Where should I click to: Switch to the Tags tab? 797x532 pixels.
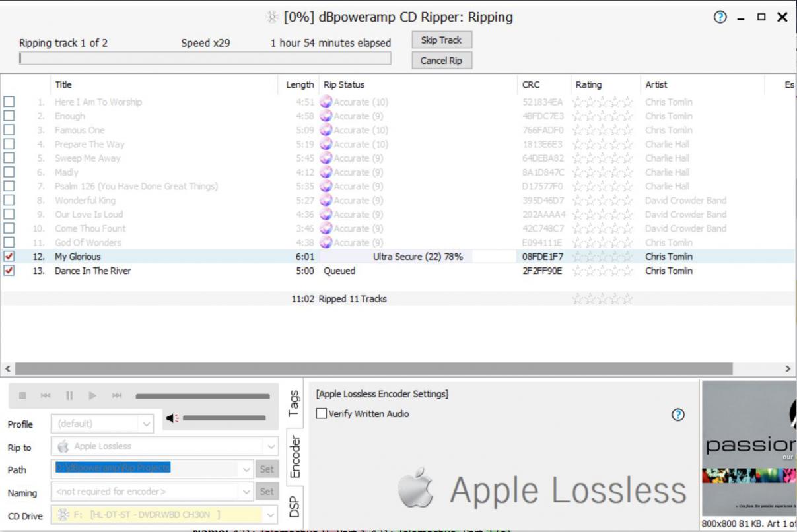295,403
